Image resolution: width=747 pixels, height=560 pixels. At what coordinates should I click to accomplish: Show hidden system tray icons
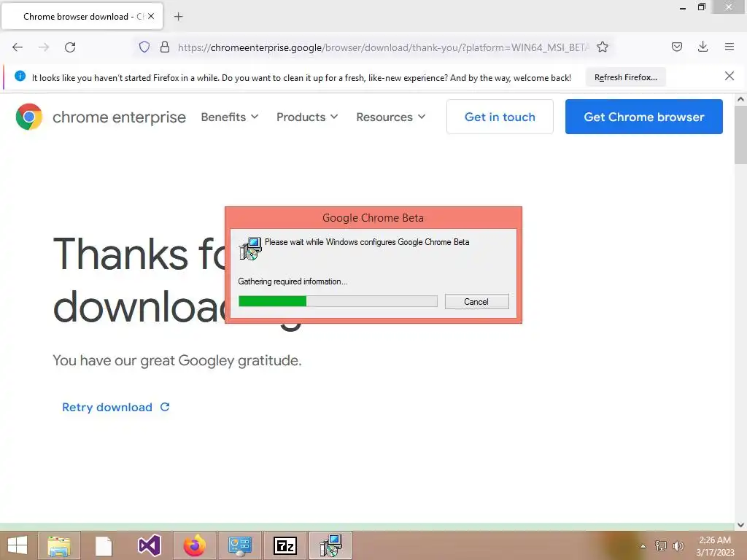click(643, 546)
